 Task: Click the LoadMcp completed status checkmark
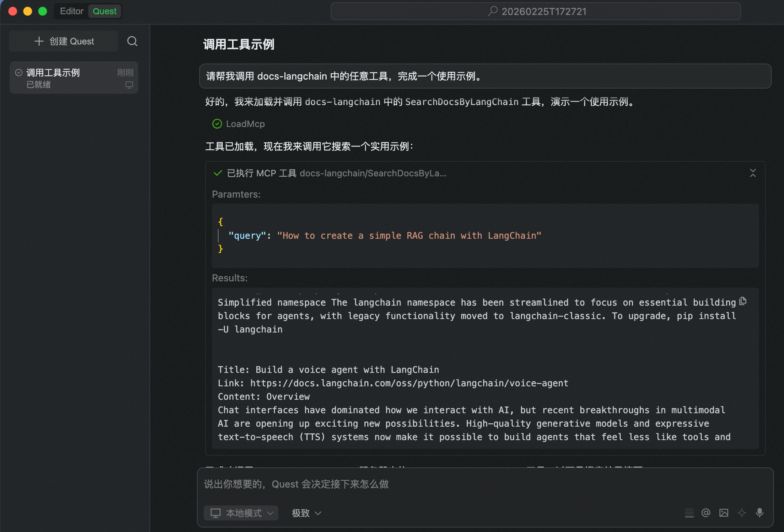217,124
